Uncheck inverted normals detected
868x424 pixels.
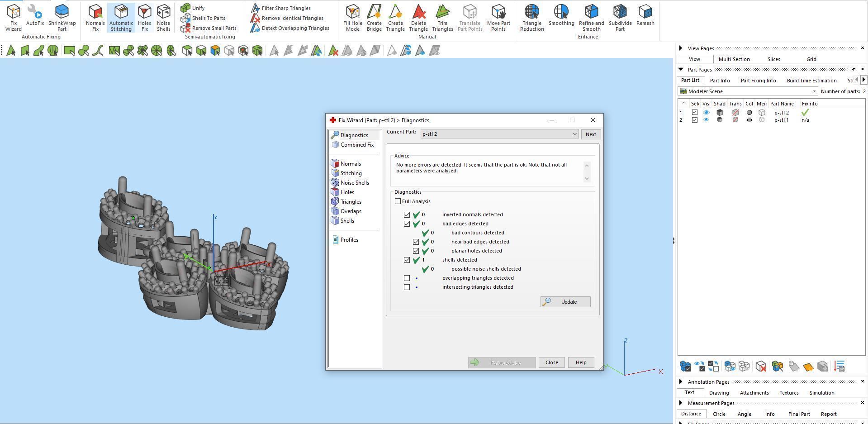[x=407, y=214]
